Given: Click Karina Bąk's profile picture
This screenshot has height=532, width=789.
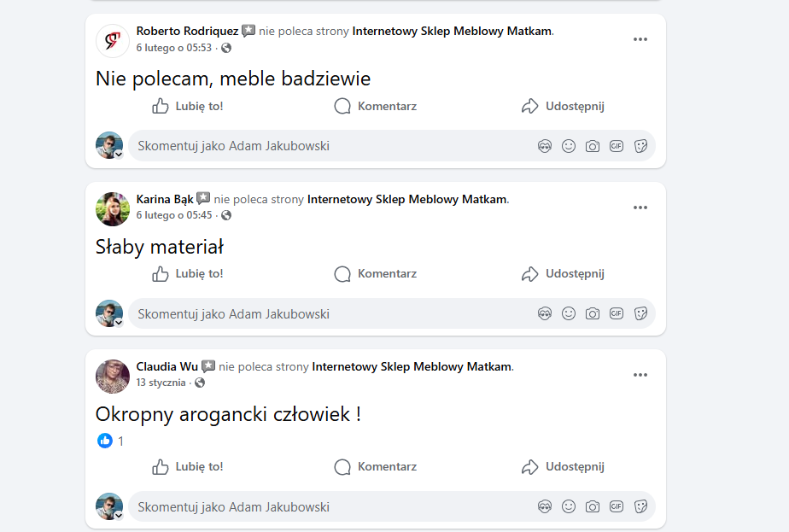Looking at the screenshot, I should [x=112, y=208].
